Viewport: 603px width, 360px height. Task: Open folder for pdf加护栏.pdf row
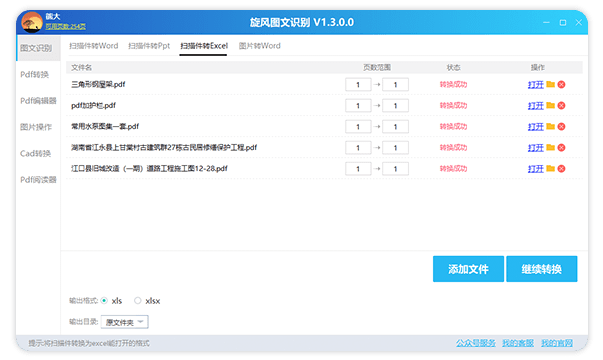point(550,105)
